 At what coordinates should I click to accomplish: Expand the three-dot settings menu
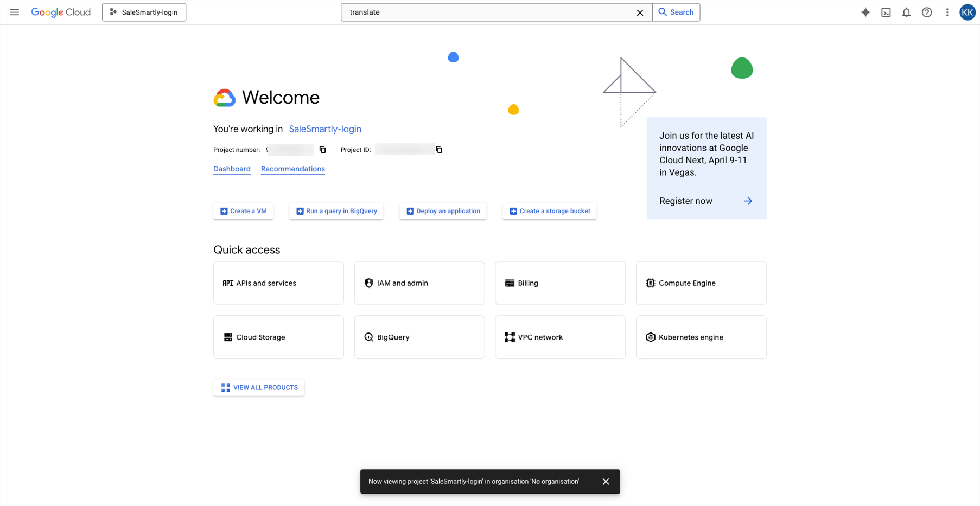pos(947,12)
